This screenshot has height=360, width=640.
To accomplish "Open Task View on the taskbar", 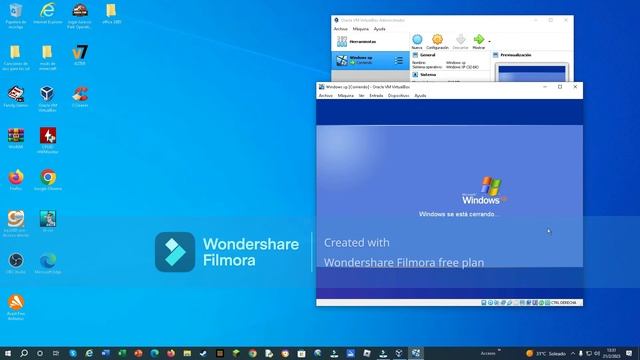I will point(56,353).
